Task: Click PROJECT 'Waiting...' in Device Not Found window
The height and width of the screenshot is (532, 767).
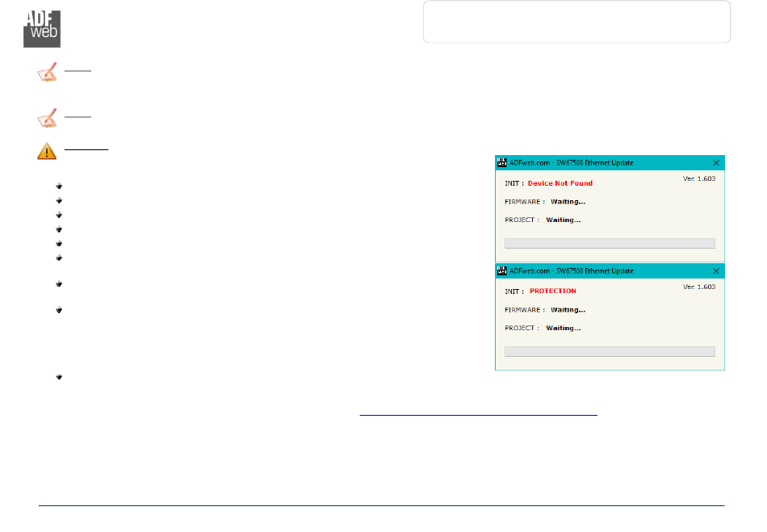Action: tap(564, 220)
